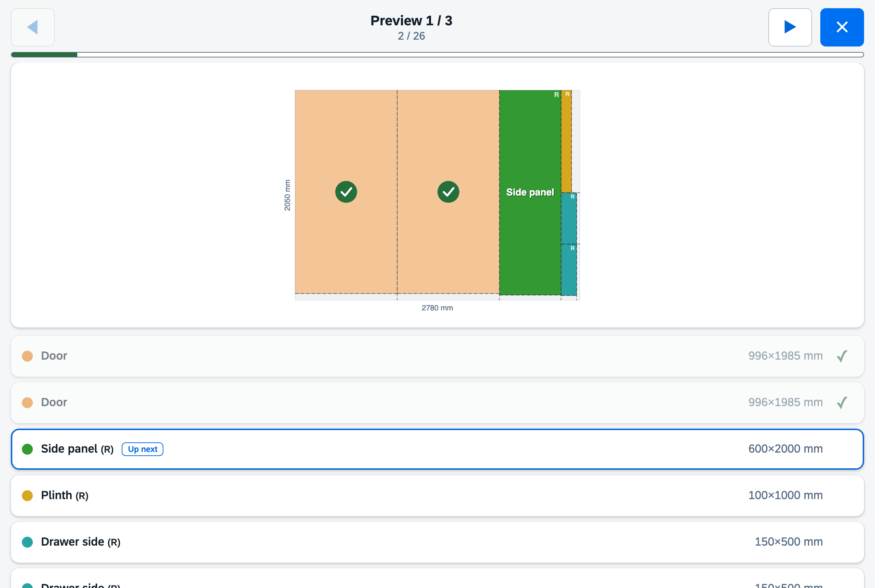
Task: Click the upper teal Drawer side piece
Action: click(569, 218)
